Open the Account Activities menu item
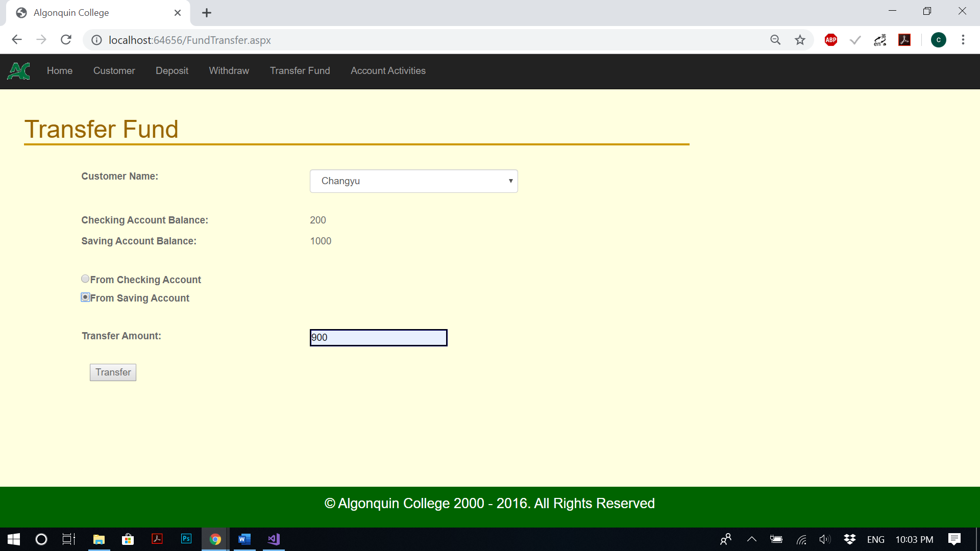This screenshot has width=980, height=551. [x=388, y=71]
